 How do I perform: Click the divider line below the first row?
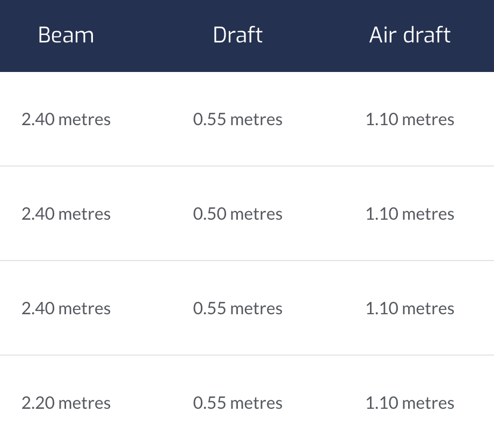[x=247, y=166]
